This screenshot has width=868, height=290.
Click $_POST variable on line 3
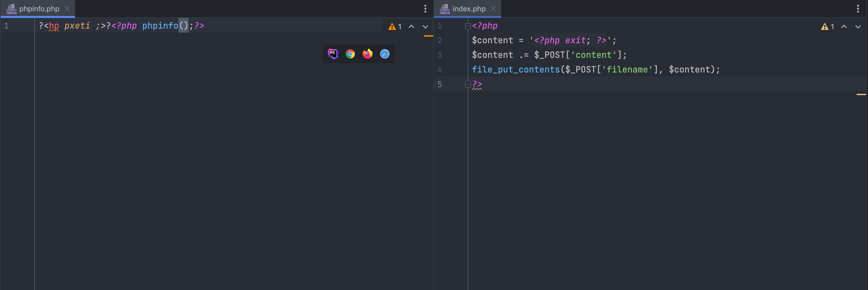(549, 55)
